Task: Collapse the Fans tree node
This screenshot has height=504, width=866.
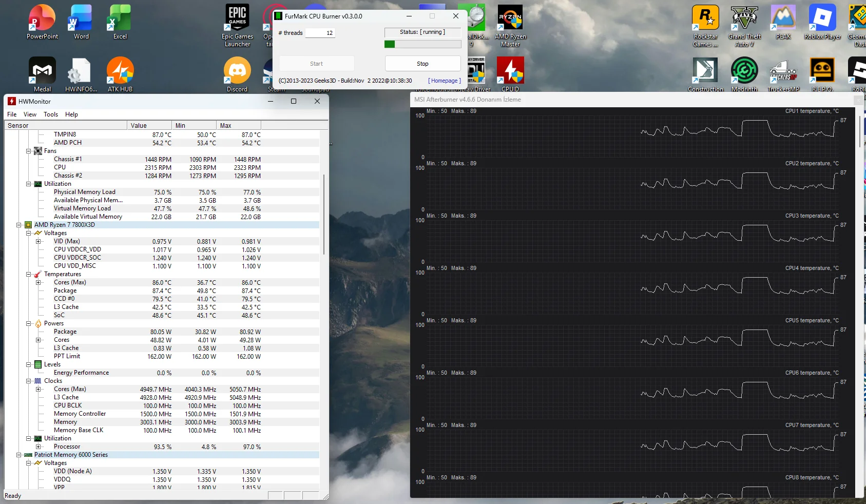Action: pyautogui.click(x=29, y=151)
